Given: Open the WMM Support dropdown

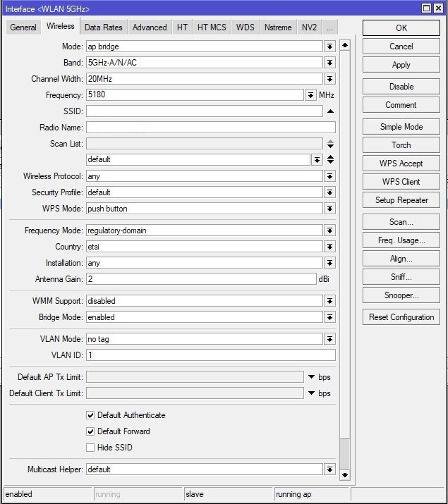Looking at the screenshot, I should click(329, 301).
